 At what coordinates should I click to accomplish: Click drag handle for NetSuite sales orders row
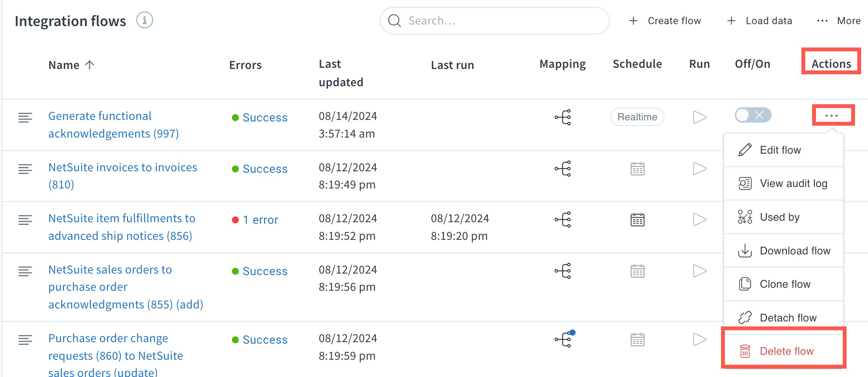click(x=25, y=271)
